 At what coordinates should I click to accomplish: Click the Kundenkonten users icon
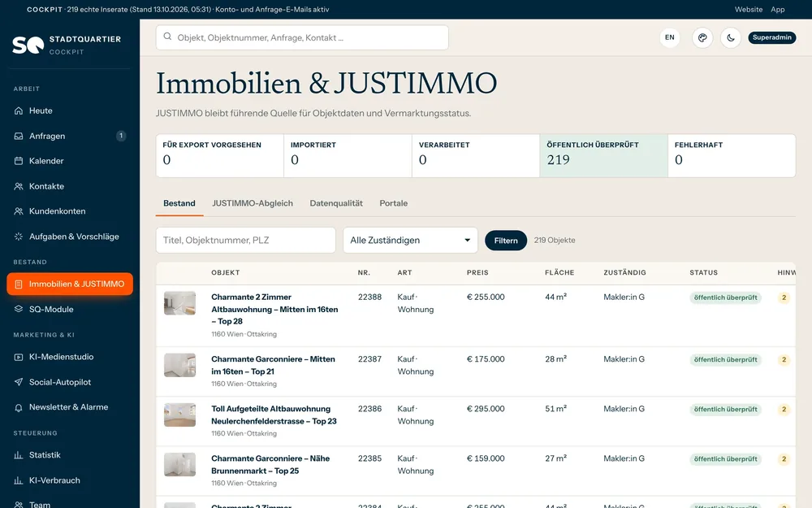coord(19,211)
